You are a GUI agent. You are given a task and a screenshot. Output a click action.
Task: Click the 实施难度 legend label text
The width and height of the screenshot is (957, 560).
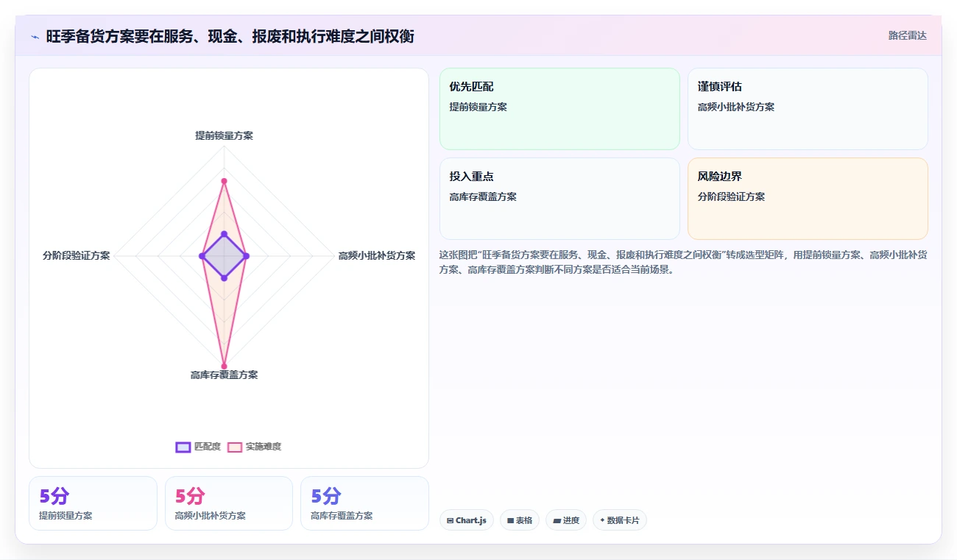[x=264, y=447]
